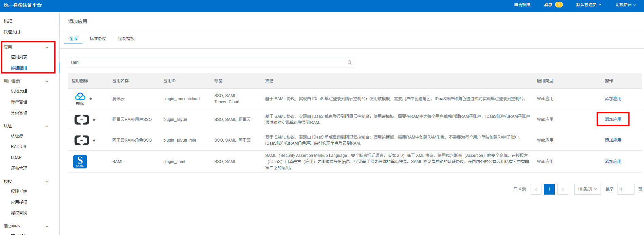Click the star beside Tencent Cloud icon

pos(91,99)
